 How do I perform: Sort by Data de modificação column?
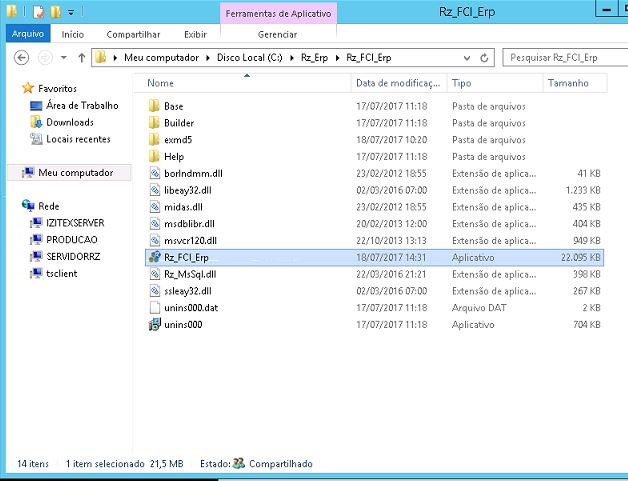(399, 83)
